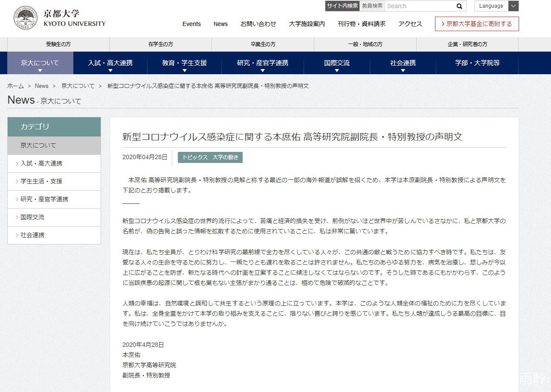This screenshot has width=551, height=392.
Task: Expand the 学部・大学院等 navigation dropdown
Action: 477,63
